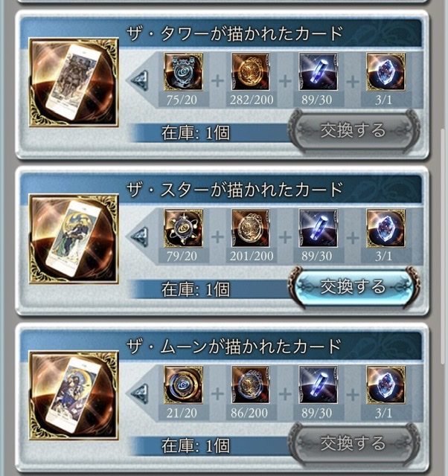Open Moon idean material icon showing 21/20
The width and height of the screenshot is (448, 476).
pyautogui.click(x=184, y=385)
